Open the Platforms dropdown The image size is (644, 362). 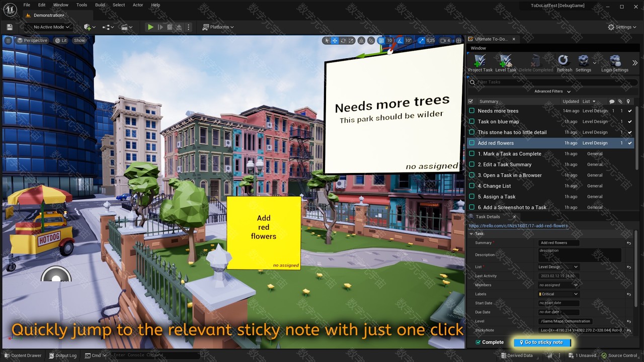click(218, 27)
